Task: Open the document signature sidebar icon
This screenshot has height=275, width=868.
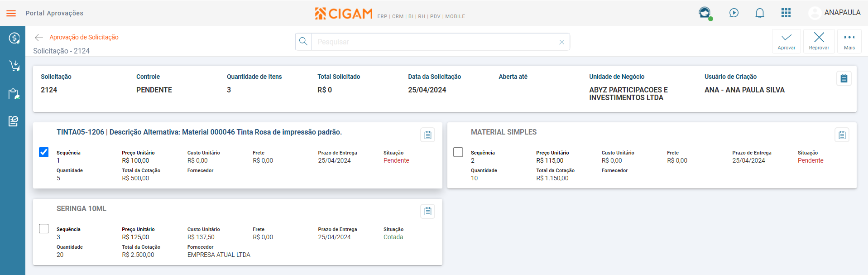Action: 13,121
